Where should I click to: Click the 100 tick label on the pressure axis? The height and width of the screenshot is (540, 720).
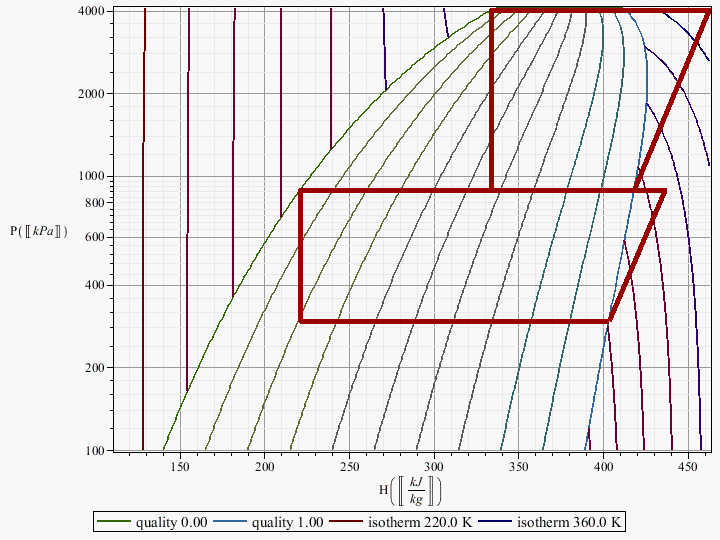(x=96, y=450)
